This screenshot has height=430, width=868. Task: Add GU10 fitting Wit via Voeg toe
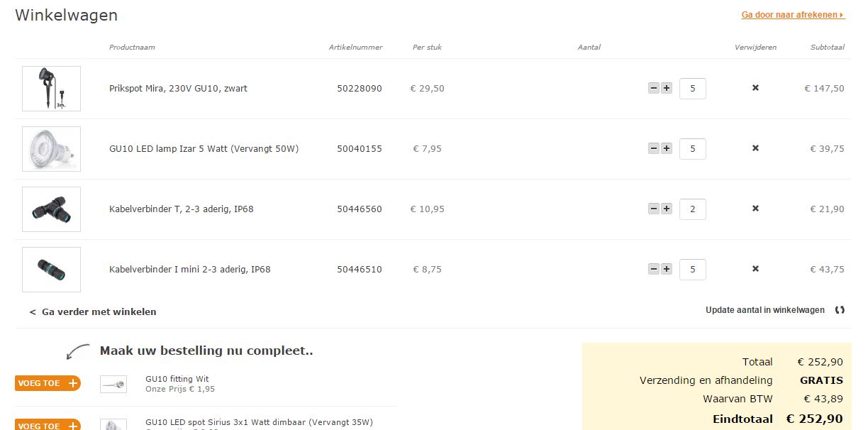tap(48, 383)
